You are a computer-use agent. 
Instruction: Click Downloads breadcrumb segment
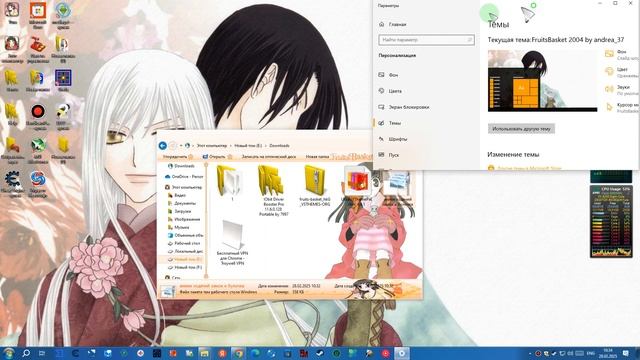tap(280, 146)
